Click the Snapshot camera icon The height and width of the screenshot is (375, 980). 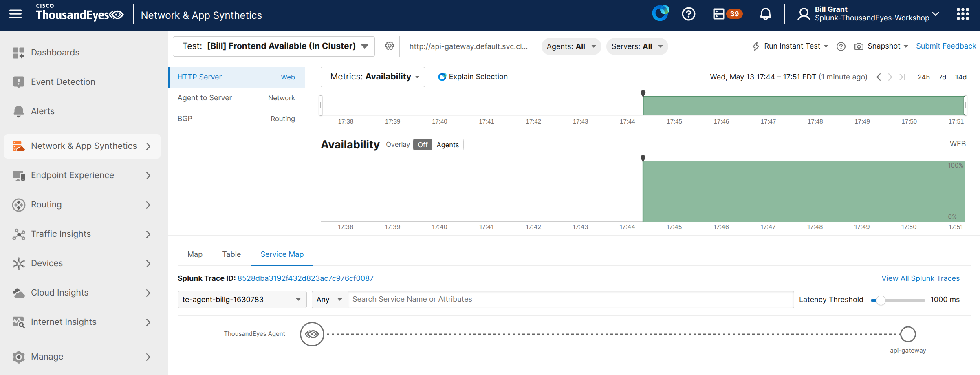tap(859, 46)
